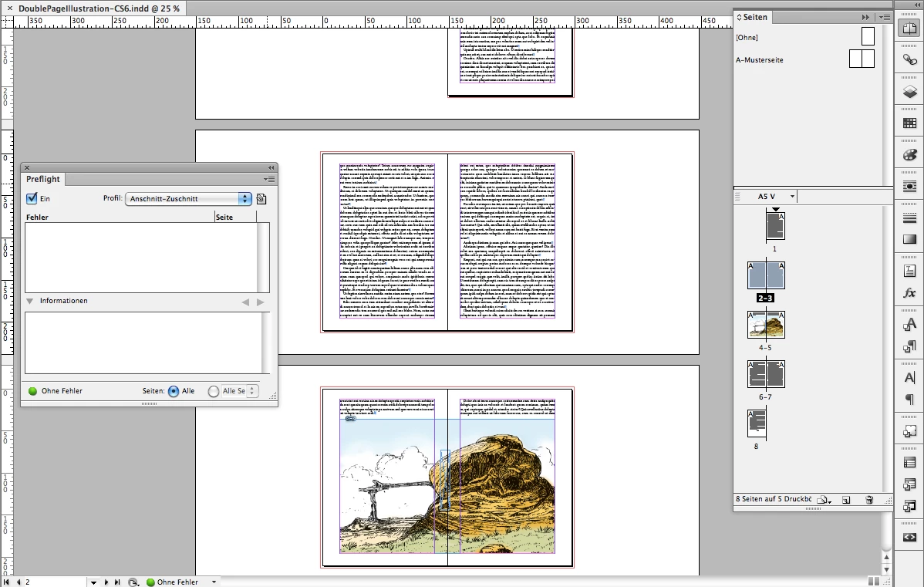The image size is (924, 587).
Task: Open the A5 V page size dropdown
Action: (x=792, y=196)
